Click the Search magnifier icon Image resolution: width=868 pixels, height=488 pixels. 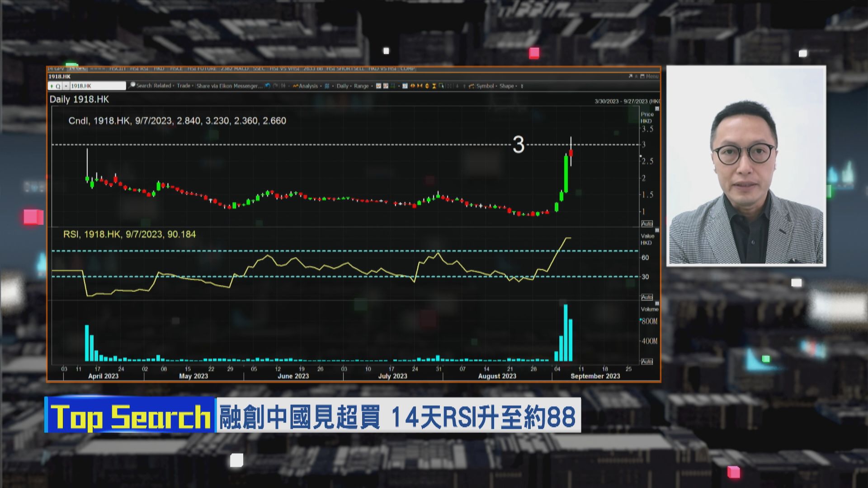(x=132, y=85)
